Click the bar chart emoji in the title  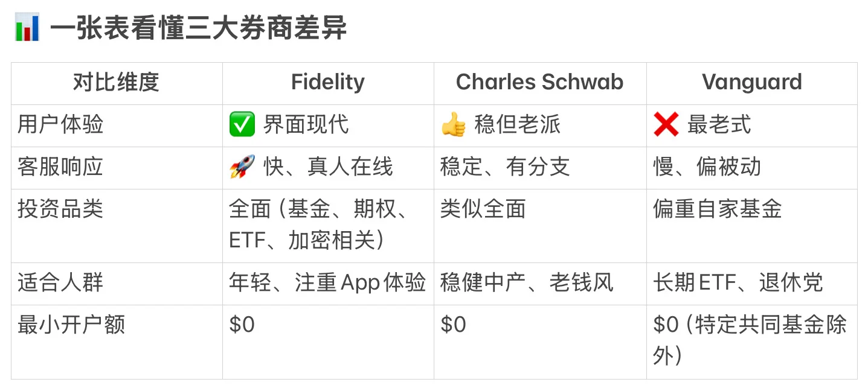(x=27, y=28)
